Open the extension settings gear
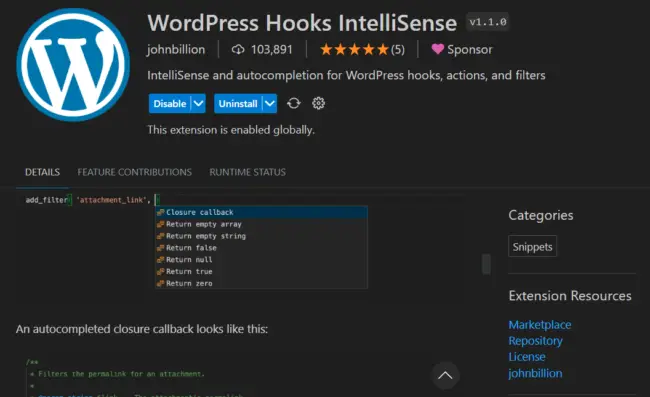The image size is (650, 397). point(318,103)
